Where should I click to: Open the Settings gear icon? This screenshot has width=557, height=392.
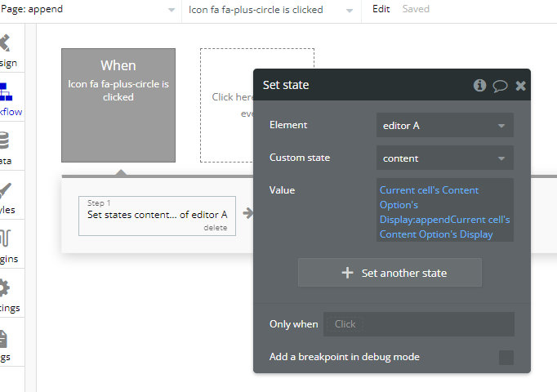click(x=7, y=294)
